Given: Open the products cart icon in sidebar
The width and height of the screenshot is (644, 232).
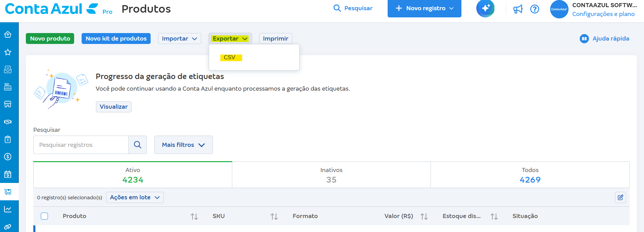Looking at the screenshot, I should click(8, 191).
